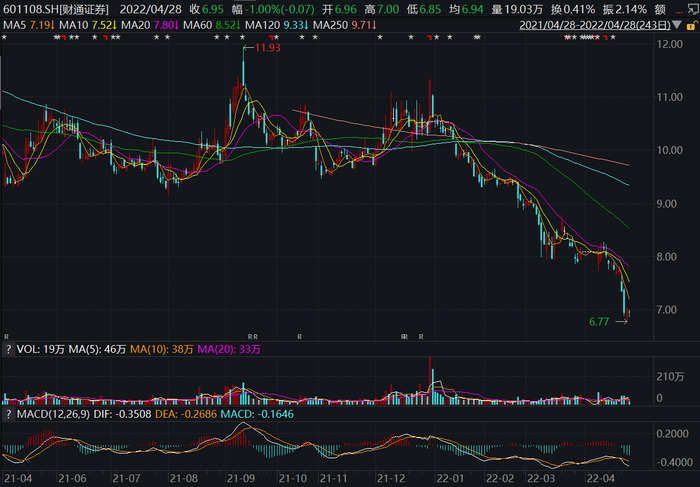Click the R marker at chart's bottom-left corner
Image resolution: width=700 pixels, height=487 pixels.
[7, 336]
